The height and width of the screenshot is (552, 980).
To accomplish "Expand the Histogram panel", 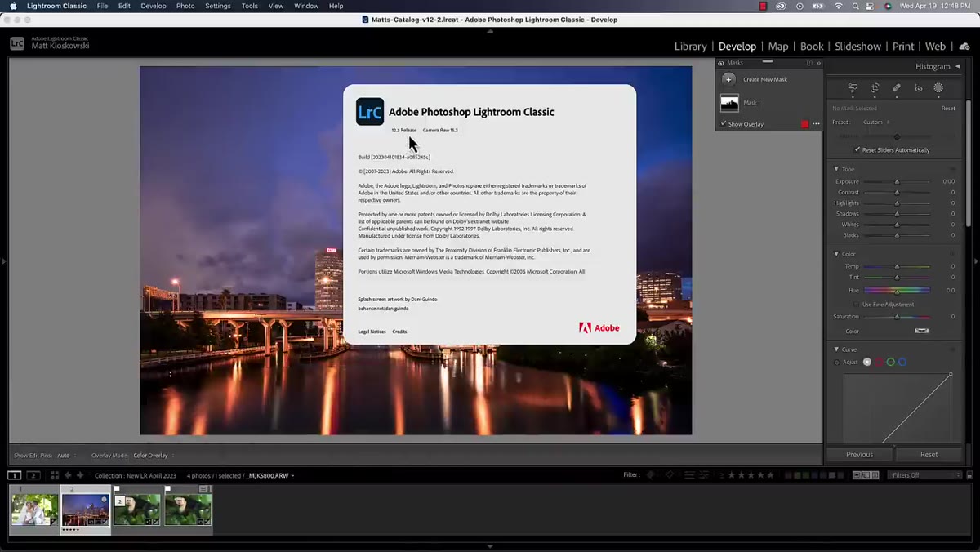I will point(958,66).
